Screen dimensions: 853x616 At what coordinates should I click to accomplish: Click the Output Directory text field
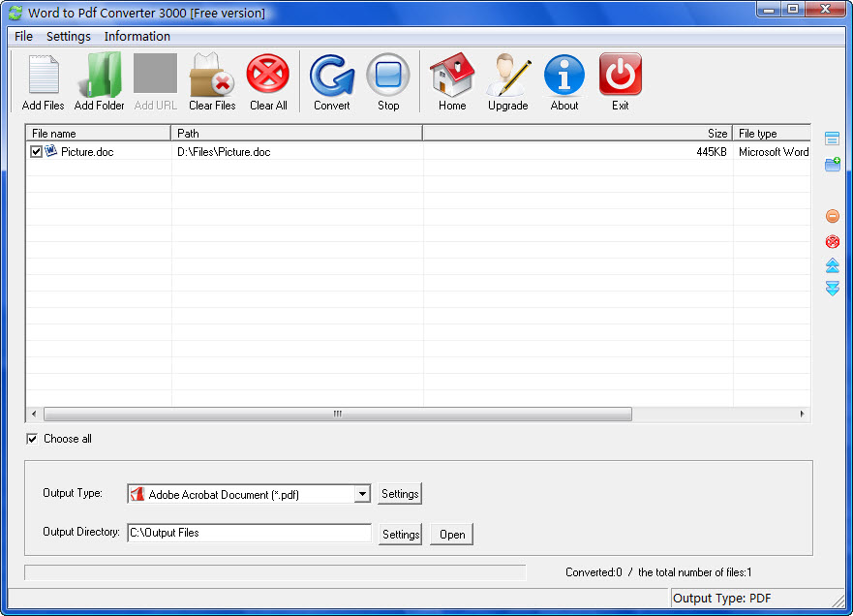[x=249, y=533]
